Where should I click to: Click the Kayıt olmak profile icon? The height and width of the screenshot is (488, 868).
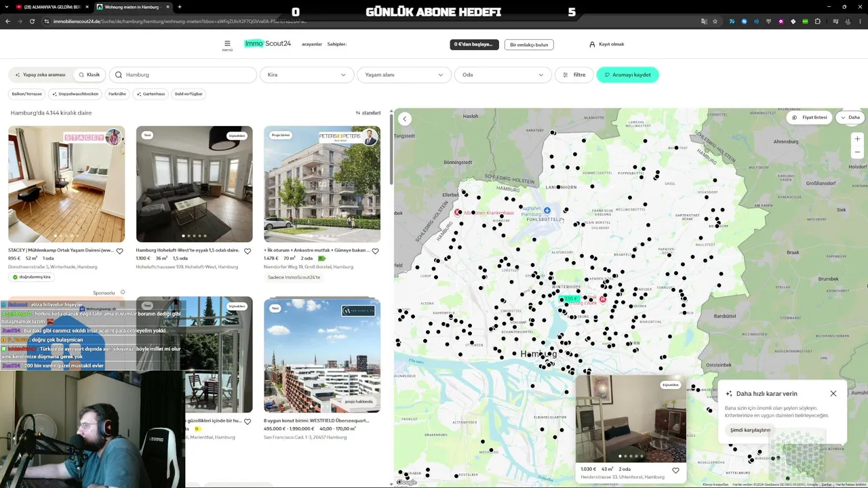pyautogui.click(x=592, y=44)
